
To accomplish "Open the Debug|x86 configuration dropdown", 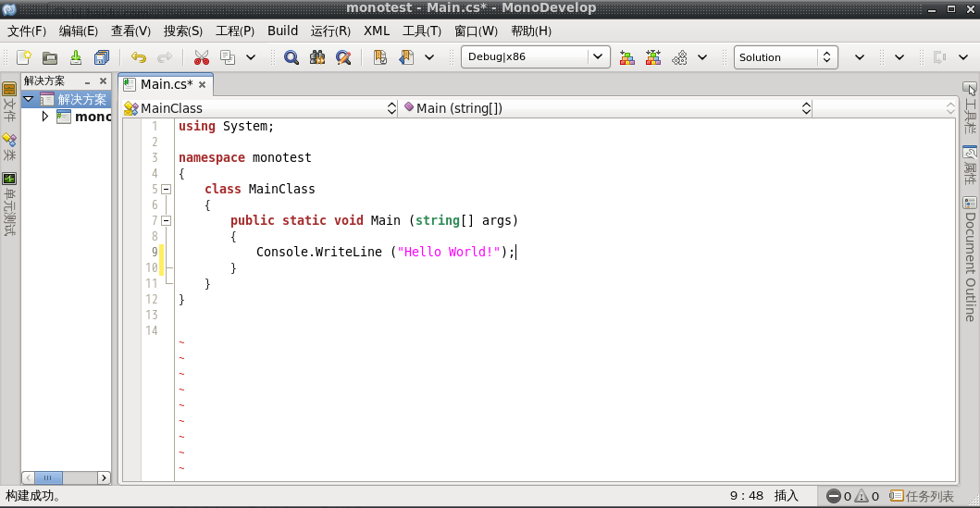I will click(535, 57).
